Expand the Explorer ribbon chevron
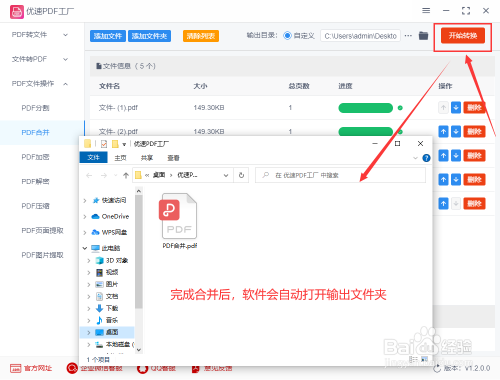Screen dimensions: 500x380 [415, 158]
